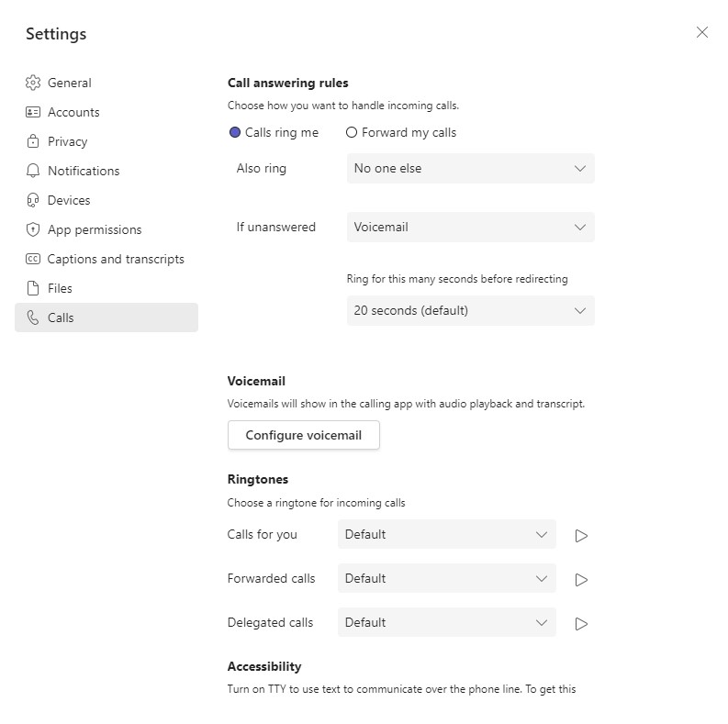
Task: Click the Devices headset icon
Action: point(33,200)
